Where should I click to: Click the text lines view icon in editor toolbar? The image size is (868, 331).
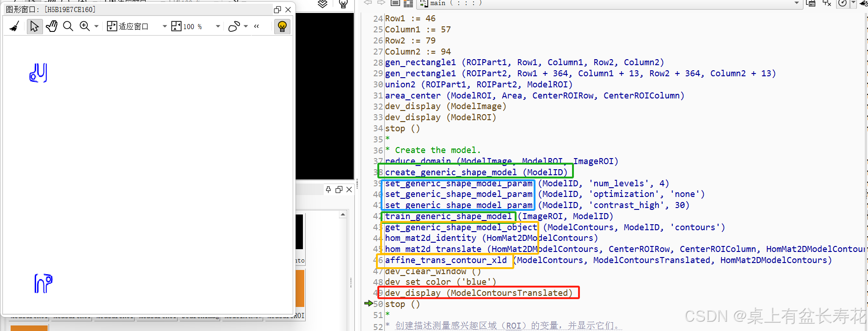click(395, 3)
